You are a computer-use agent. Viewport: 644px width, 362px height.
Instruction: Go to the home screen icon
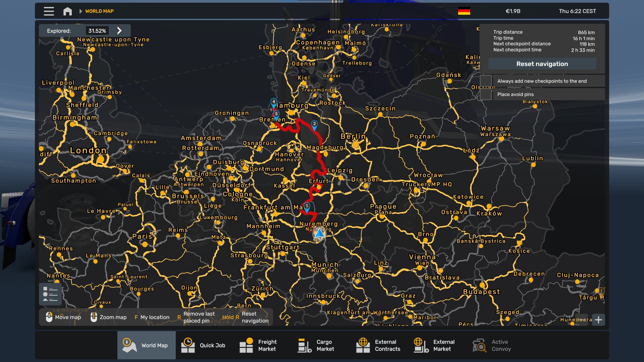[x=67, y=11]
